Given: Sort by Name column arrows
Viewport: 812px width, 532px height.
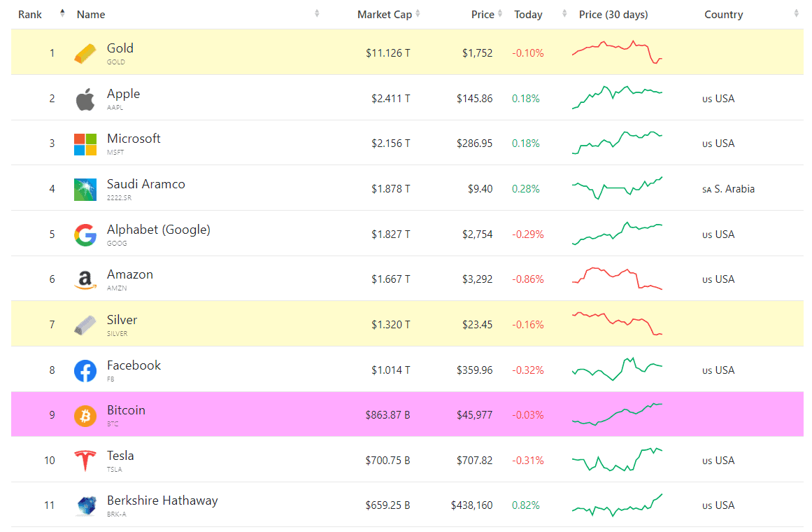Looking at the screenshot, I should click(316, 13).
